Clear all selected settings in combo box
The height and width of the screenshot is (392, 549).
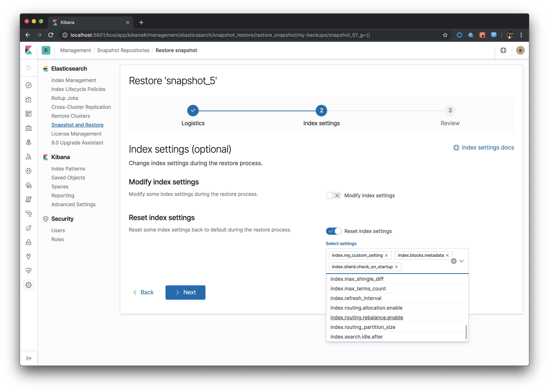(454, 261)
